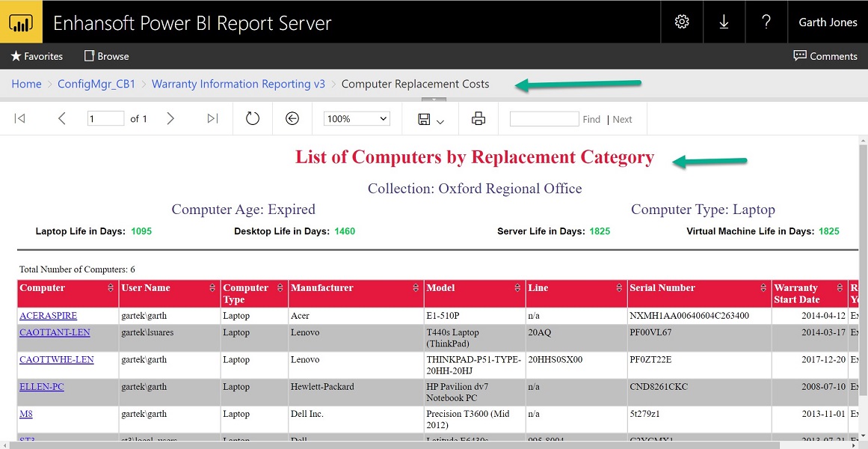Open the ACERASPIRE computer link
Viewport: 868px width, 449px height.
coord(48,315)
